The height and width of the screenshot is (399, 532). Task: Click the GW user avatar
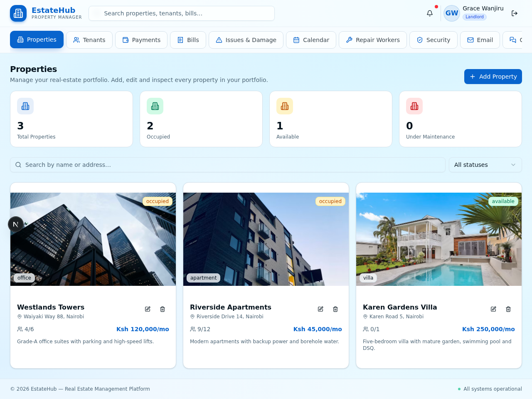452,13
